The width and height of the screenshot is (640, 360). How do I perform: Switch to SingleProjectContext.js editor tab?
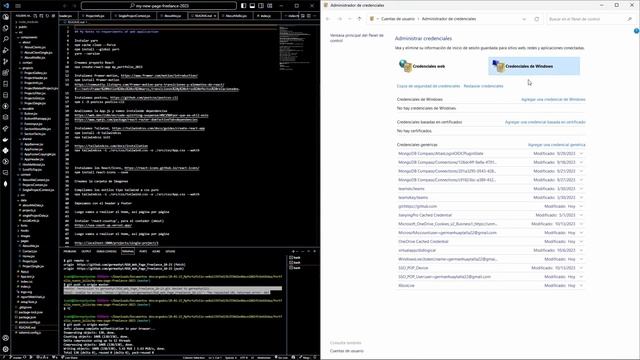(134, 16)
